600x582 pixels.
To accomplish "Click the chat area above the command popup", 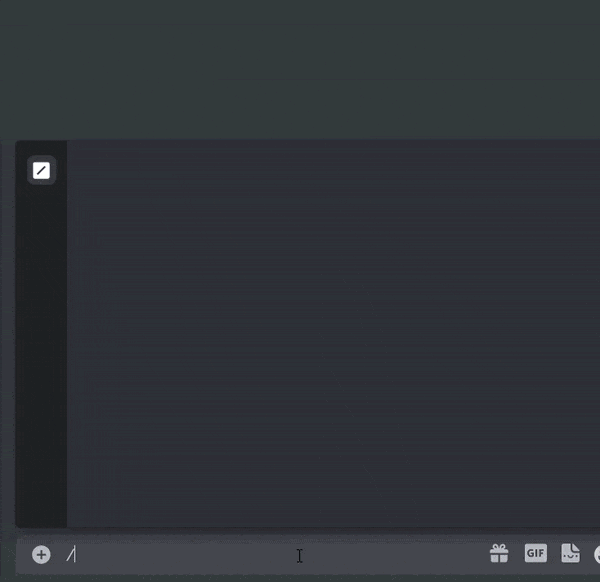I will click(x=300, y=69).
